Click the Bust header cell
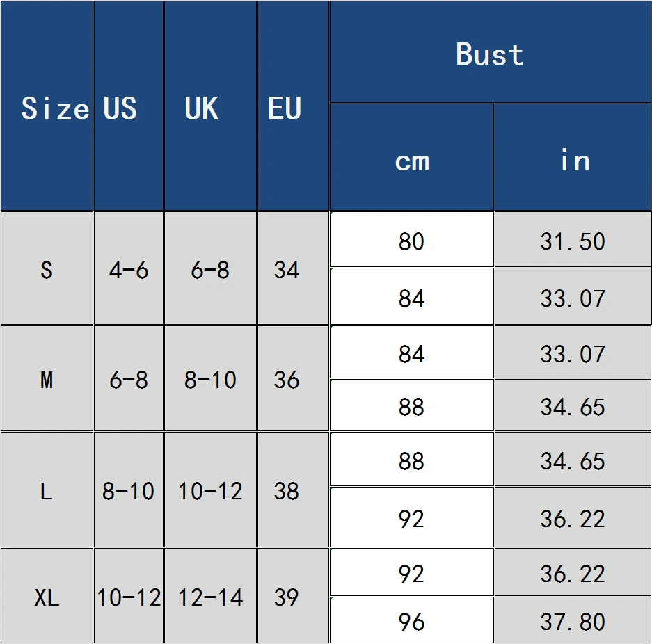Viewport: 652px width, 644px height. (x=491, y=52)
